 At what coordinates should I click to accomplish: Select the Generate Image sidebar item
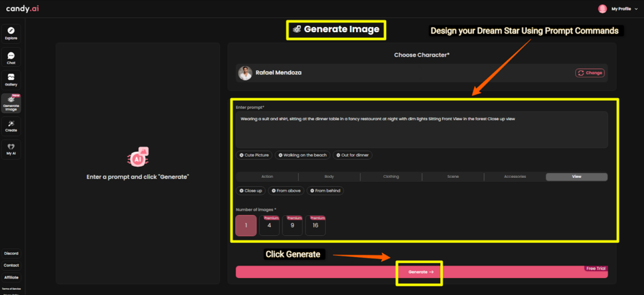point(11,103)
